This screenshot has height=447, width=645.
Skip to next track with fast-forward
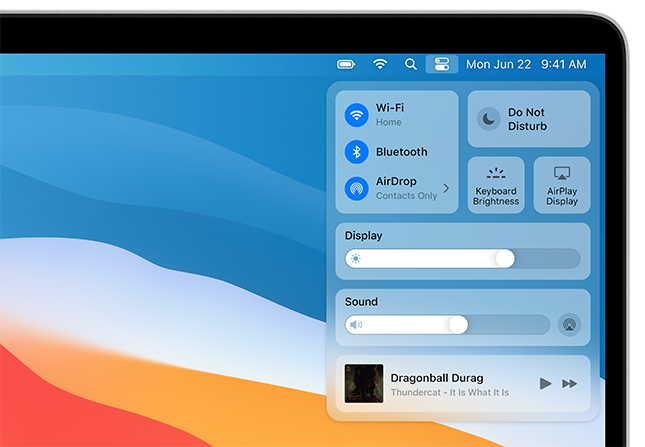pyautogui.click(x=570, y=384)
